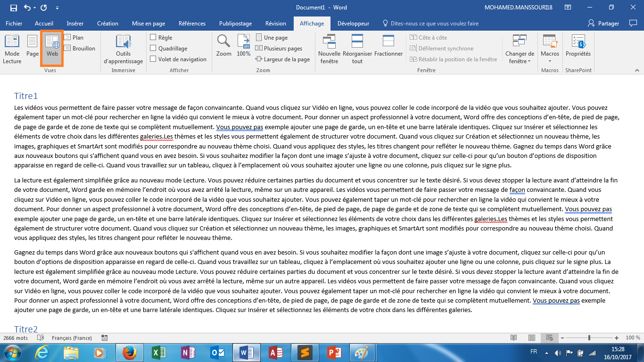644x362 pixels.
Task: Click Réorganiser tout windows
Action: [x=357, y=49]
